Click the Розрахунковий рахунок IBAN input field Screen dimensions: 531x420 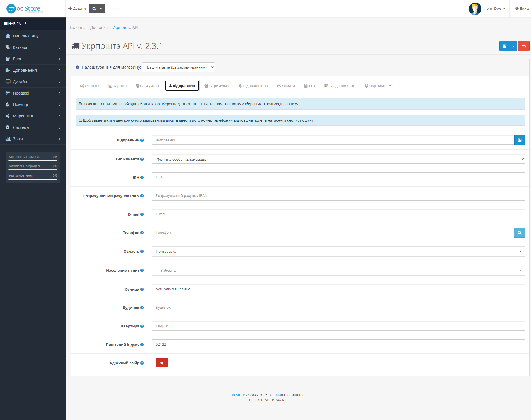pyautogui.click(x=338, y=195)
